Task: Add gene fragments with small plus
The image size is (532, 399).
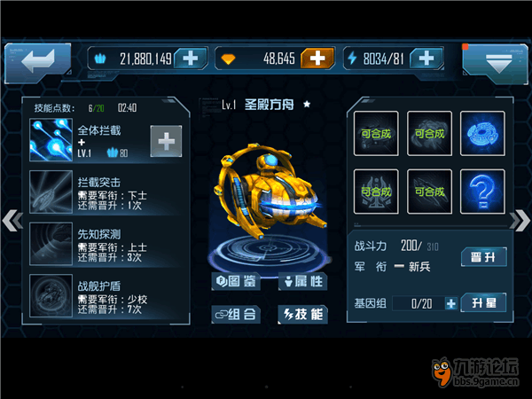Action: pos(451,303)
